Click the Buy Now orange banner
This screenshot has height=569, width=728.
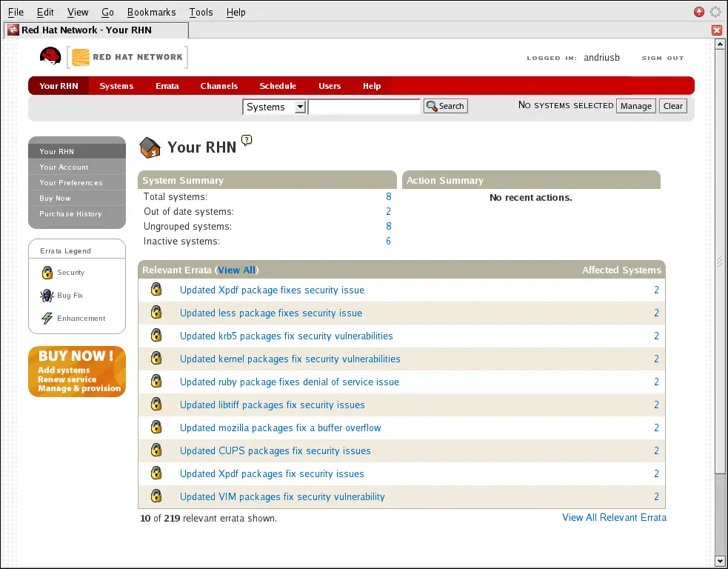(77, 372)
